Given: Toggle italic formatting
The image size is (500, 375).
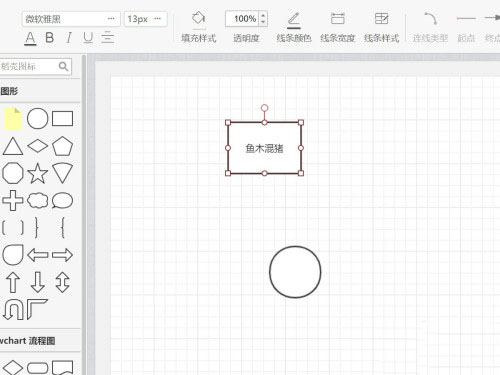Looking at the screenshot, I should [x=69, y=37].
